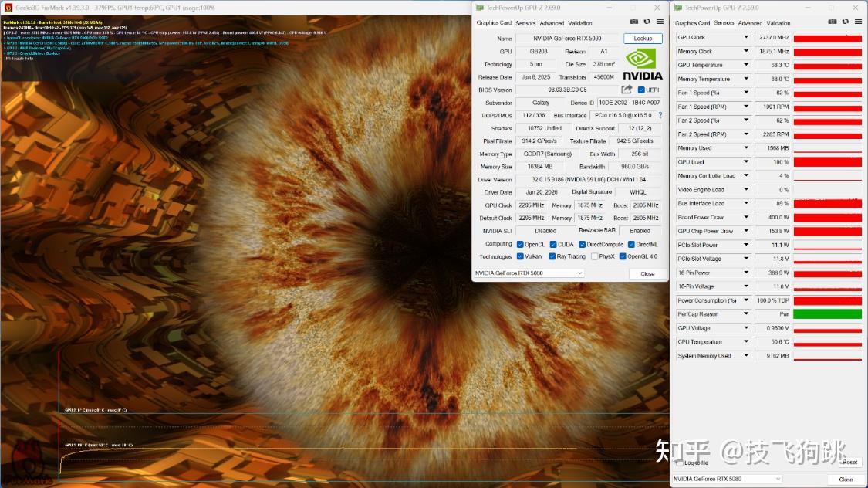Click the BIOS Version field 98.03.3B.C0.C5
The width and height of the screenshot is (868, 488).
point(567,90)
